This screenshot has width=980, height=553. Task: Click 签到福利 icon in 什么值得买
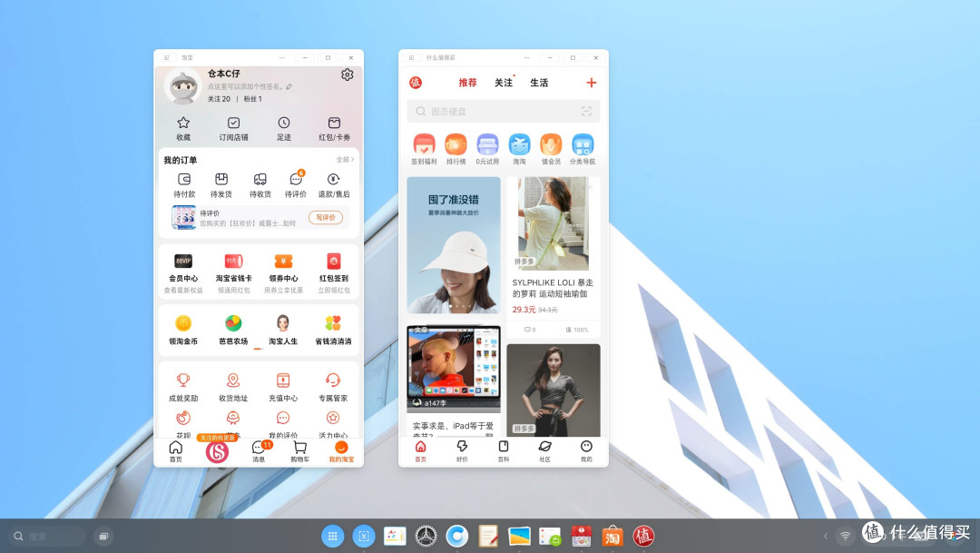[x=424, y=144]
